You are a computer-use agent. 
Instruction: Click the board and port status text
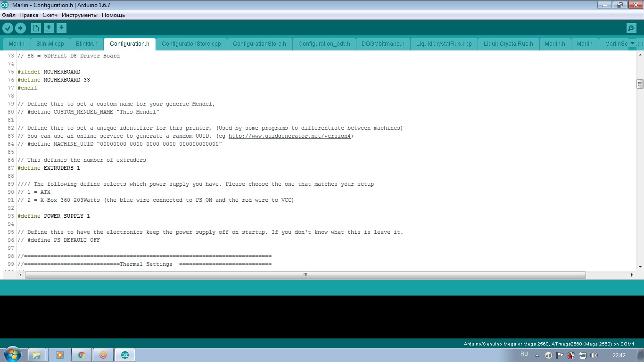coord(549,344)
